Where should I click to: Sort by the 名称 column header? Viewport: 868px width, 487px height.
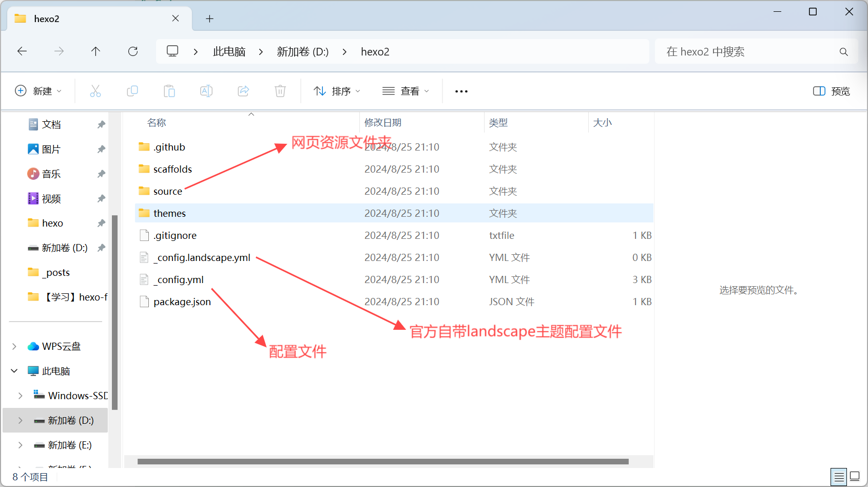[x=157, y=122]
